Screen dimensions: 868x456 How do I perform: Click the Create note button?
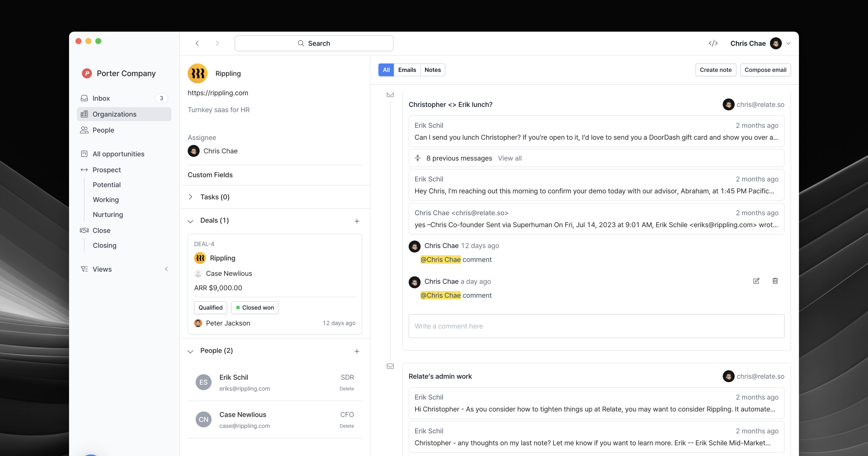715,70
